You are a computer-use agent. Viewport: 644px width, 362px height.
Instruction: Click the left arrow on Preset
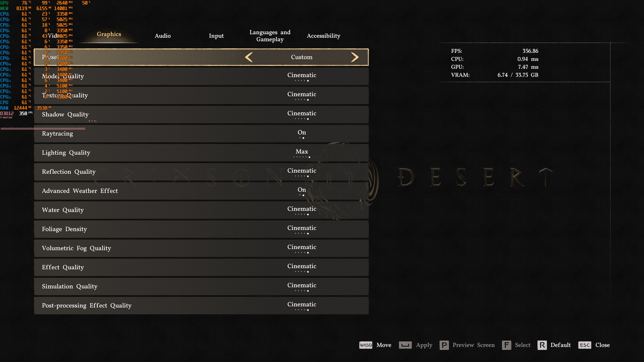click(x=249, y=57)
